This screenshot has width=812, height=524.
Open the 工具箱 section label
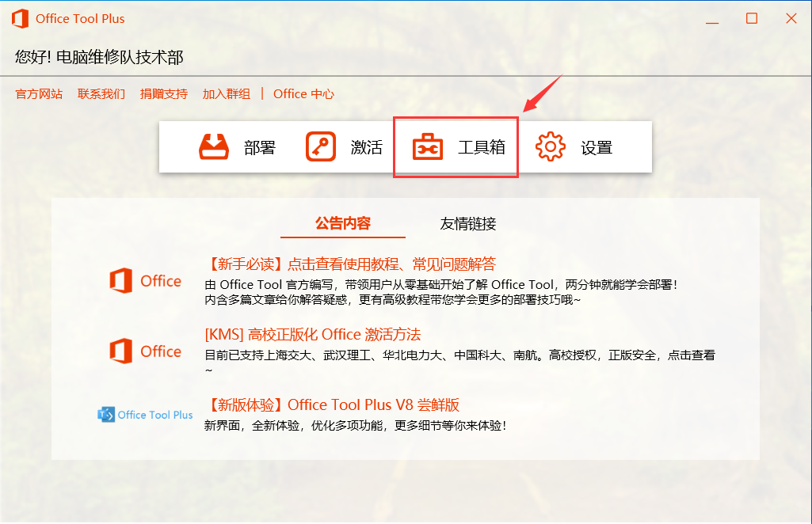[482, 147]
